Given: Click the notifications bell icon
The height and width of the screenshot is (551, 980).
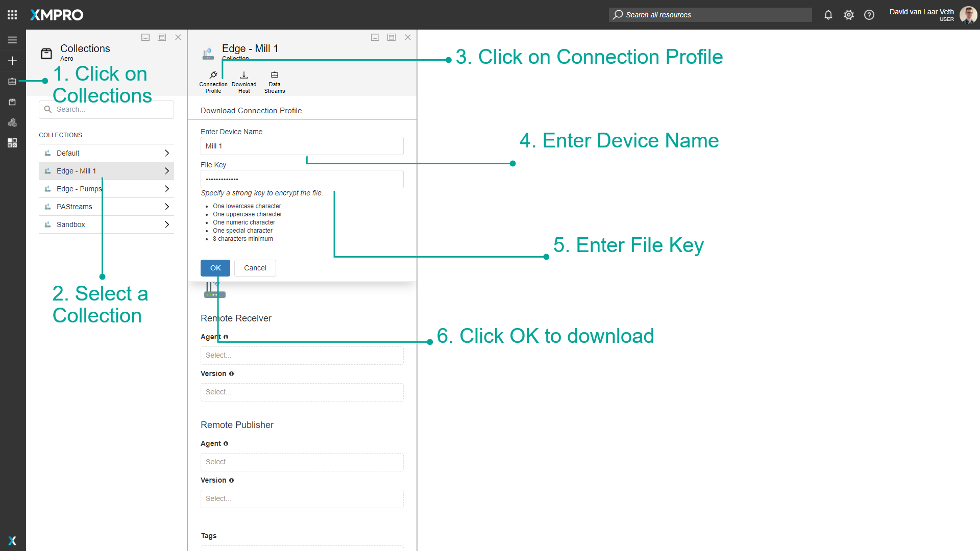Looking at the screenshot, I should 828,15.
